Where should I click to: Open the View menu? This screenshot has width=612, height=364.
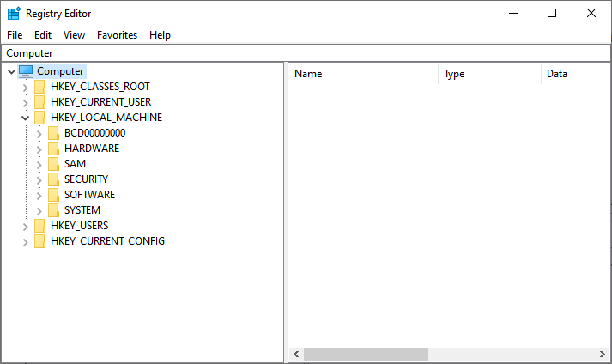click(x=74, y=35)
